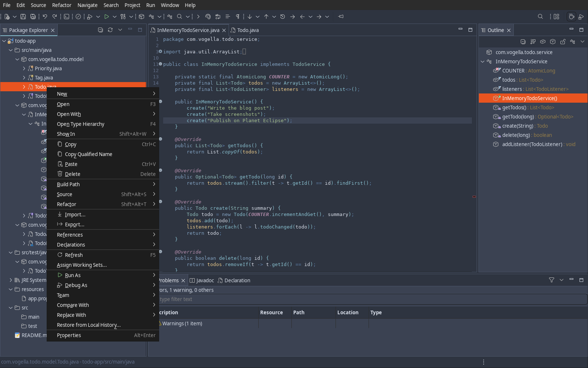Open the Outline view menu chevron
588x368 pixels.
click(x=582, y=42)
